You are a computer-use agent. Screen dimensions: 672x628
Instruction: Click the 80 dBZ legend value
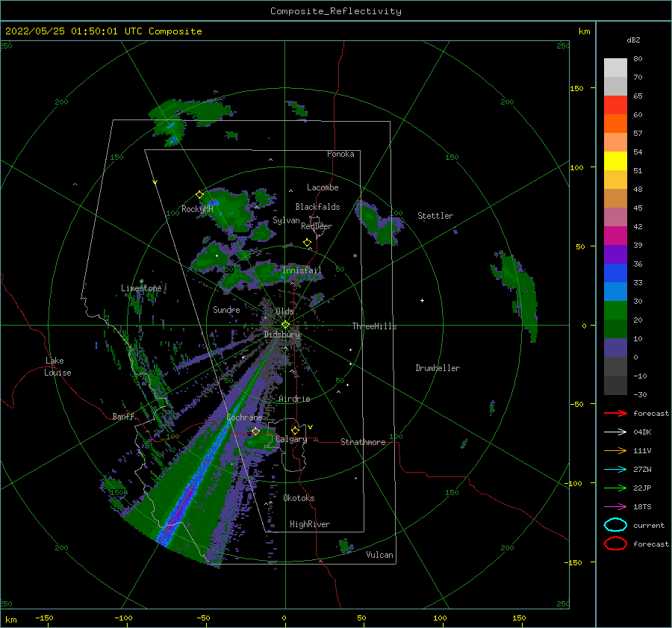click(x=638, y=59)
